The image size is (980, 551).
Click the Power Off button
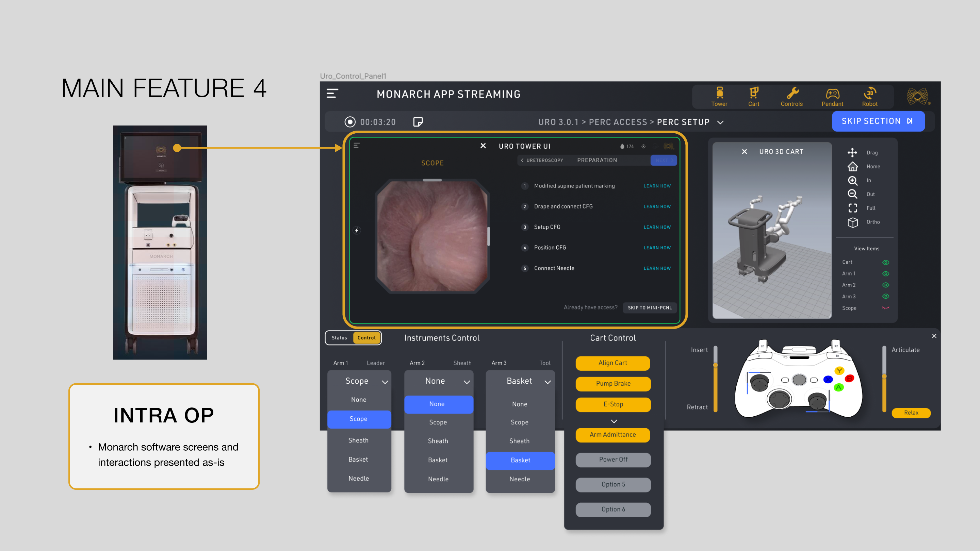click(613, 460)
